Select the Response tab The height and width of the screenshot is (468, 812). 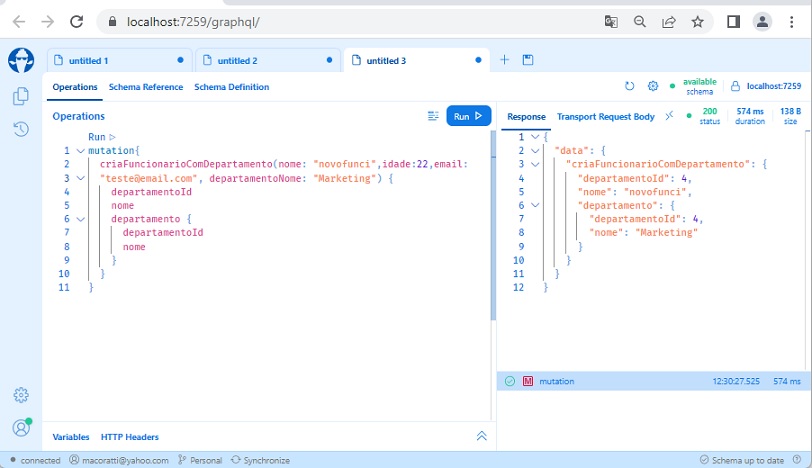(526, 116)
